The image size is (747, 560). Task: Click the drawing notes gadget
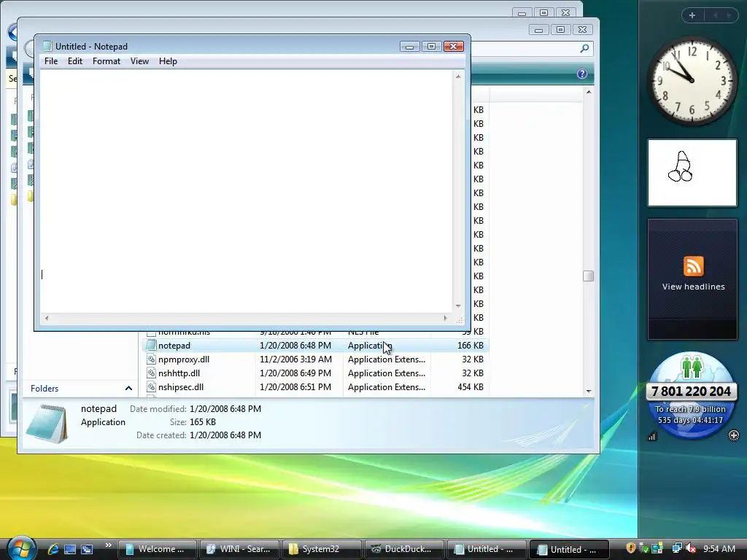tap(692, 172)
